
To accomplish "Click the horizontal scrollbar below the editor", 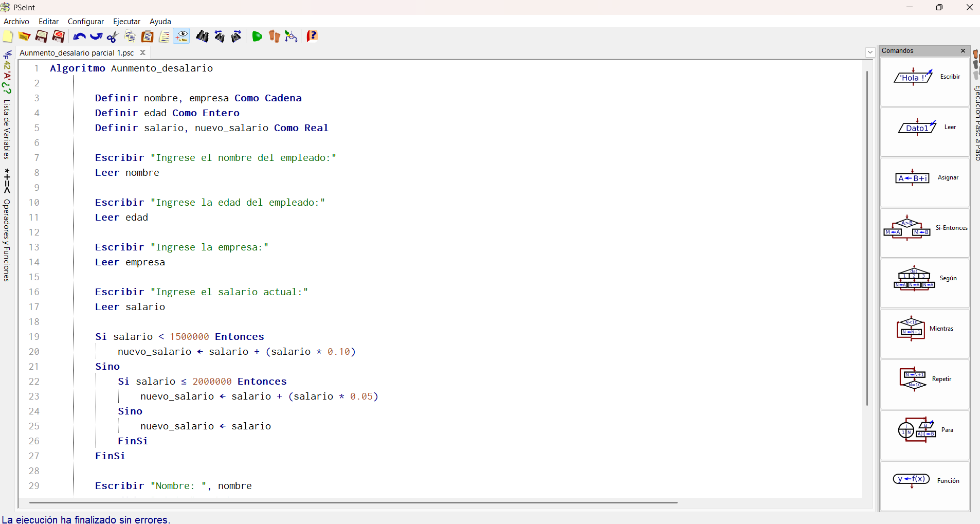I will click(353, 502).
